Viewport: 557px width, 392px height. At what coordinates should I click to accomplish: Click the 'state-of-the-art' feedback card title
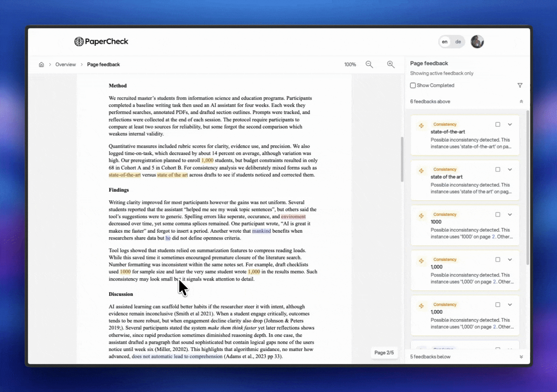(448, 132)
